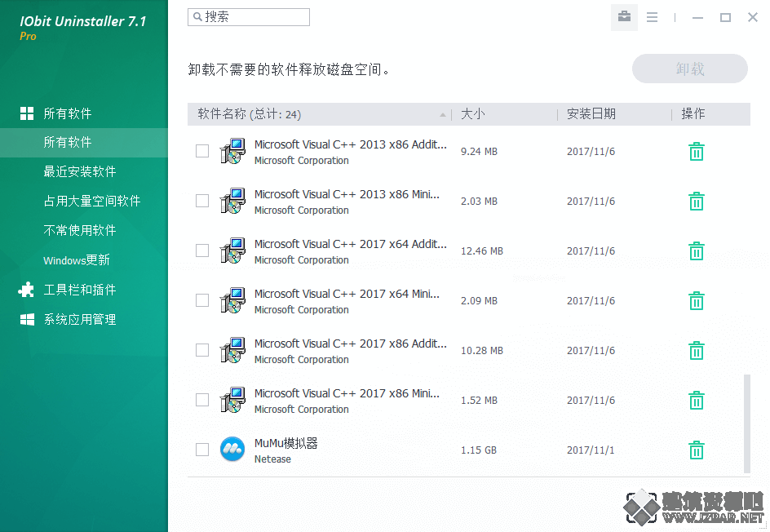Select the MuMu模拟器 name text
This screenshot has width=770, height=532.
[285, 443]
